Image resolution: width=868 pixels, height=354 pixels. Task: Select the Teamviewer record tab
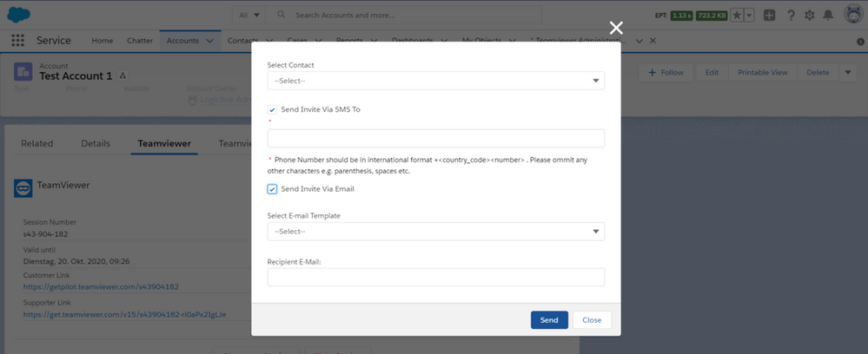pyautogui.click(x=164, y=144)
